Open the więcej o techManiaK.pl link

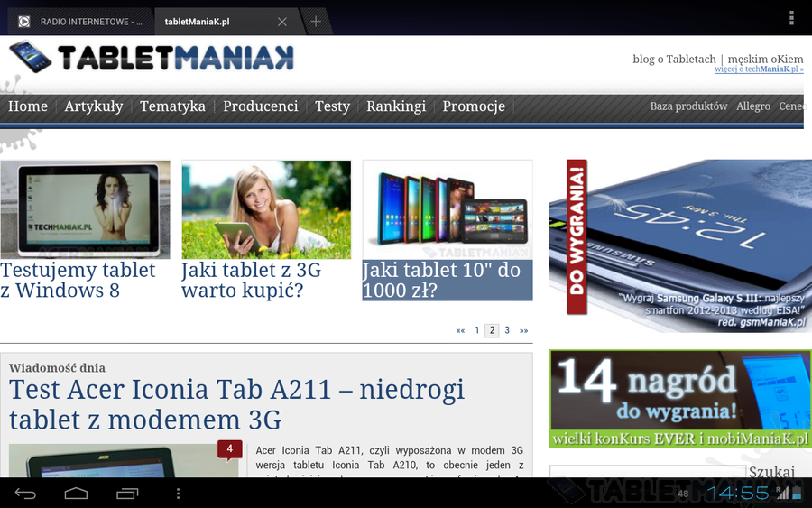759,69
